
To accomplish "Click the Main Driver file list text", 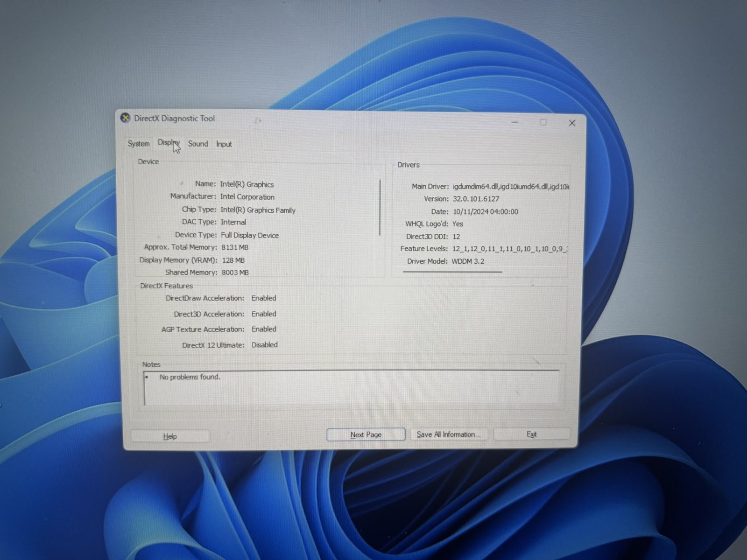I will (510, 187).
